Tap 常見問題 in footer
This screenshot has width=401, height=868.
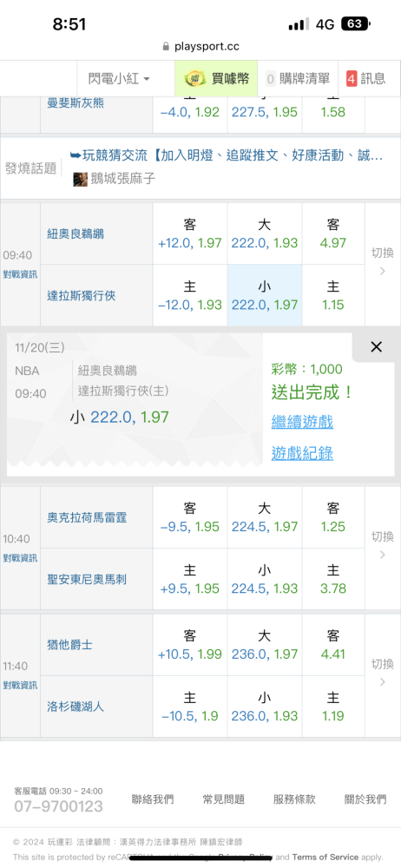(223, 799)
